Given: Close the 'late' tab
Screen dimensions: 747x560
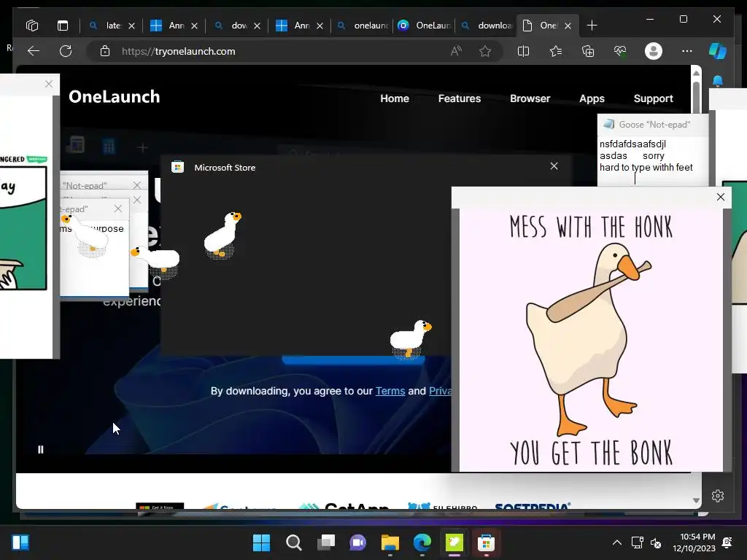Looking at the screenshot, I should [x=131, y=26].
